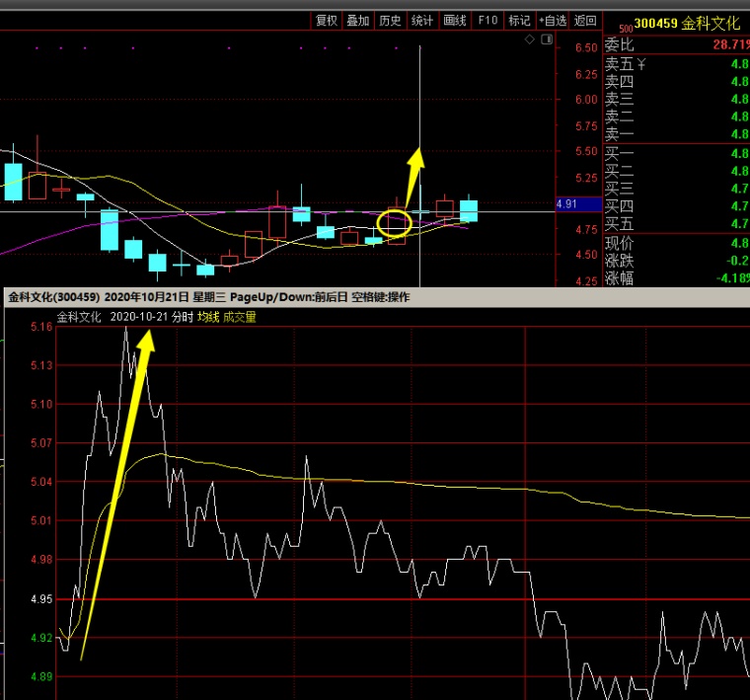750x700 pixels.
Task: Open the 叠加 overlay option
Action: click(358, 20)
